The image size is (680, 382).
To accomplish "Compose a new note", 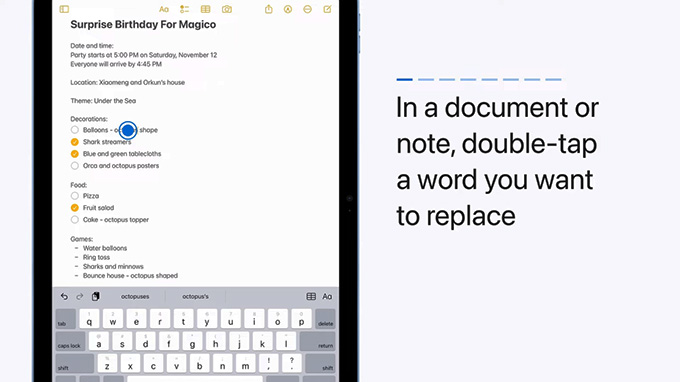I will [x=327, y=9].
